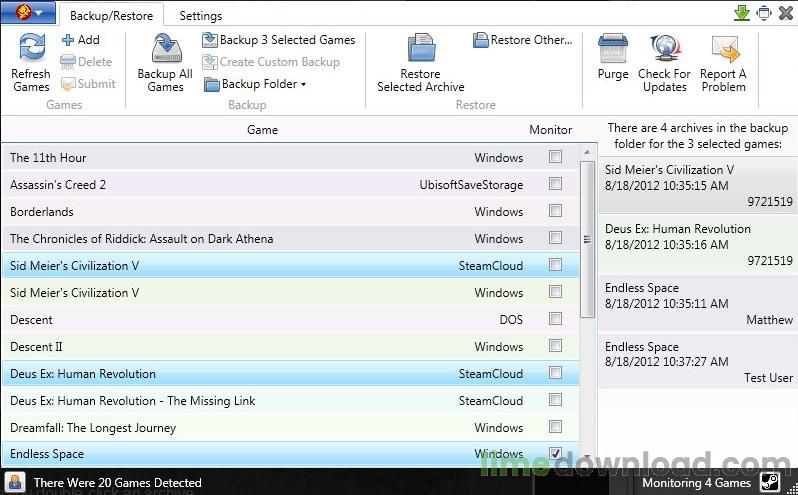The image size is (798, 495).
Task: Click the Restore Other button
Action: (x=523, y=40)
